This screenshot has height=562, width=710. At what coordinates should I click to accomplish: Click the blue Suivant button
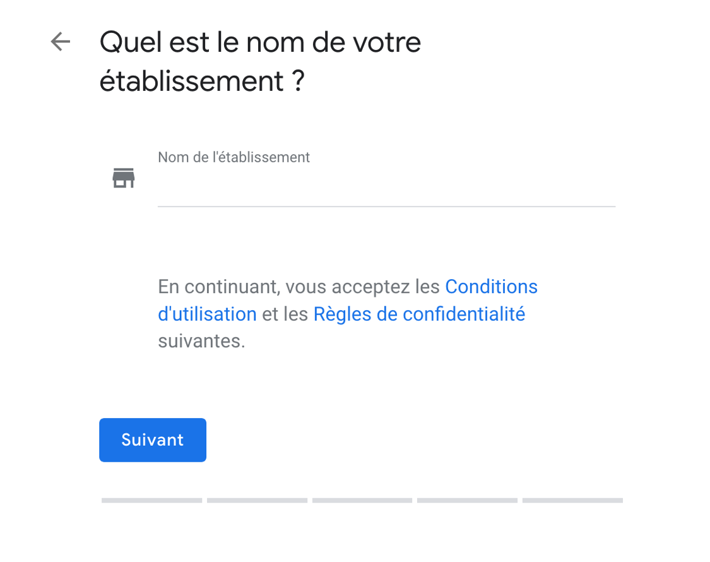(153, 440)
